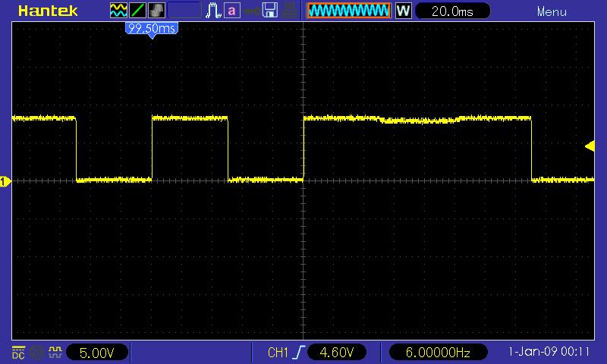
Task: Click the 4.60V trigger level readout
Action: [x=336, y=353]
